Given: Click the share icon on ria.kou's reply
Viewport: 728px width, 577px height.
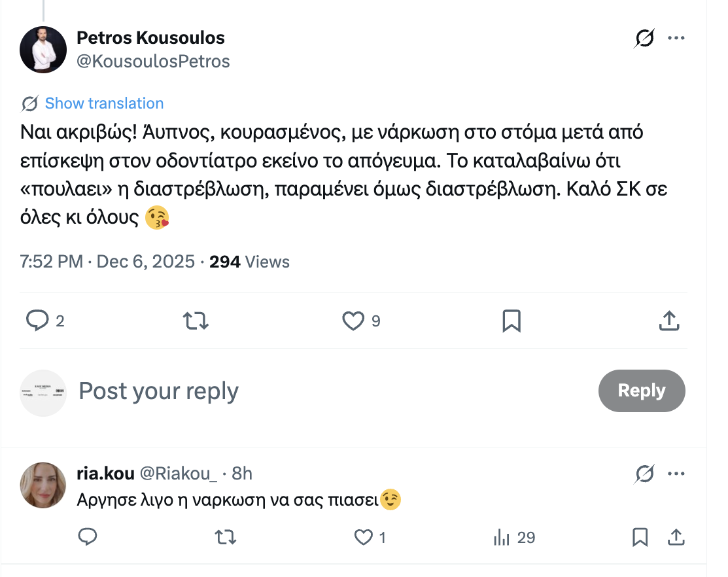Looking at the screenshot, I should [675, 536].
